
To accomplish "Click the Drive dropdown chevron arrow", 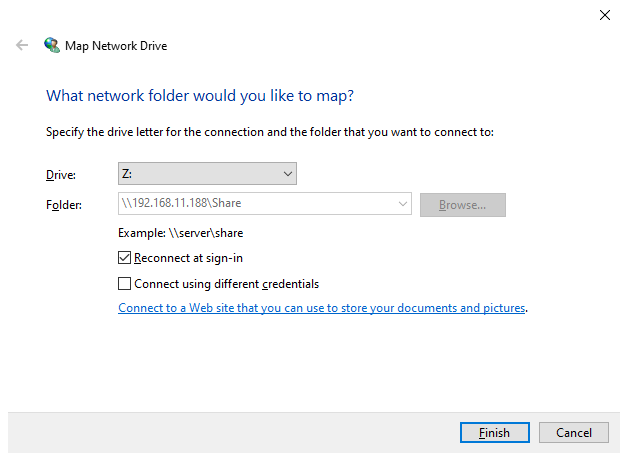I will [x=288, y=174].
